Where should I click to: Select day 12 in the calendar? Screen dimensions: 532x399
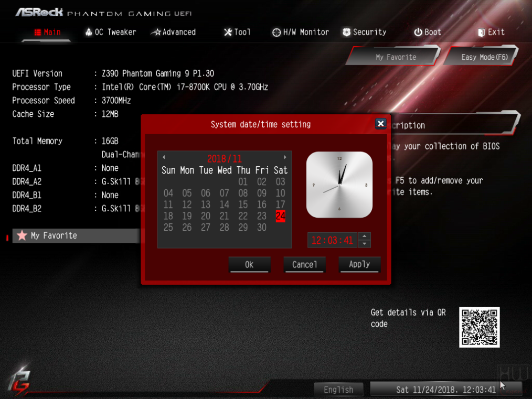pyautogui.click(x=187, y=204)
